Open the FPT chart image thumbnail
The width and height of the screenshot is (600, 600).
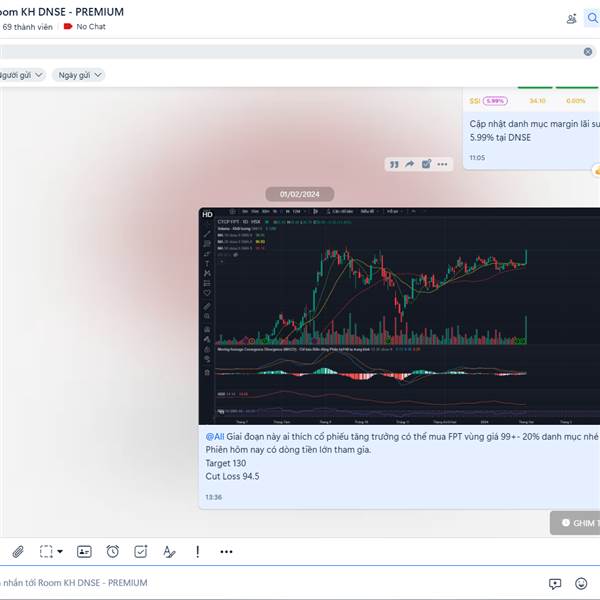[399, 316]
